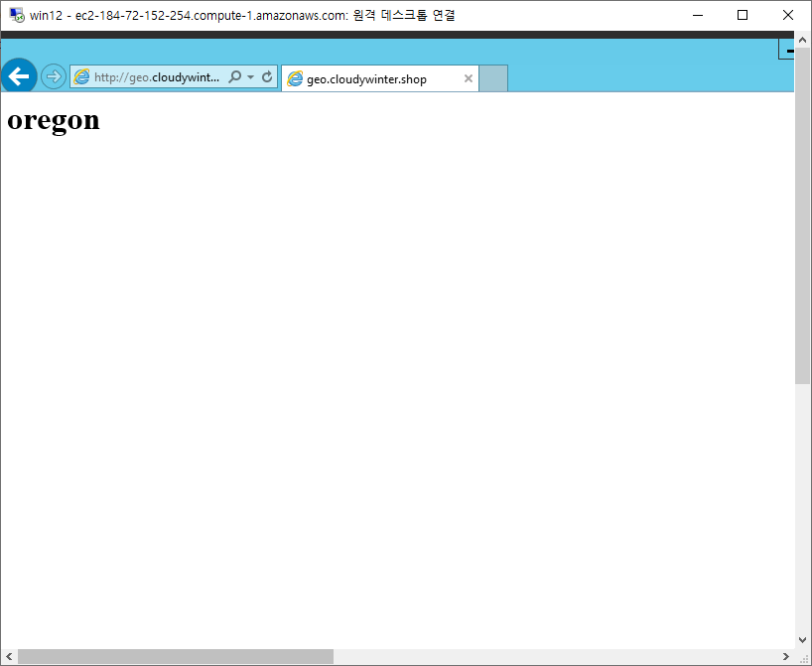Click the vertical scrollbar thumb

pos(803,216)
